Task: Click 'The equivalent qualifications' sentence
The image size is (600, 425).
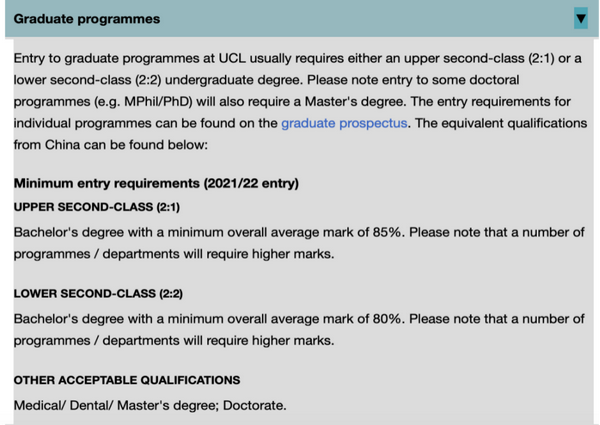Action: coord(501,123)
